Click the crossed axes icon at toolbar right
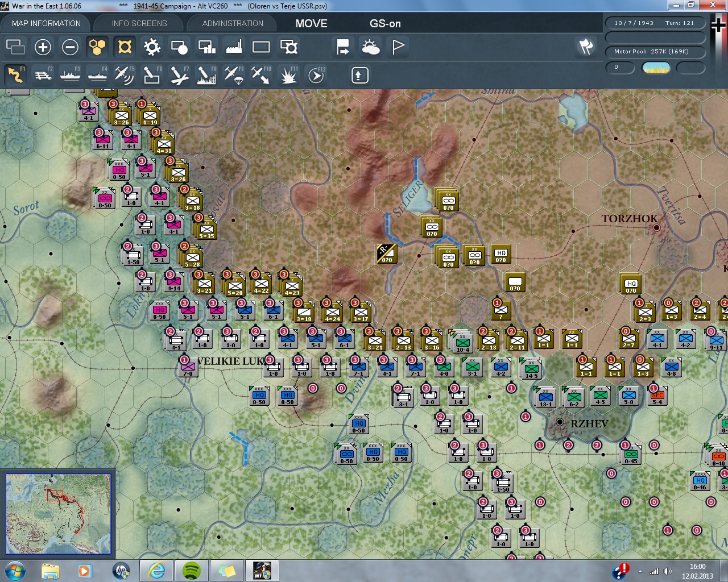The image size is (728, 582). (586, 47)
